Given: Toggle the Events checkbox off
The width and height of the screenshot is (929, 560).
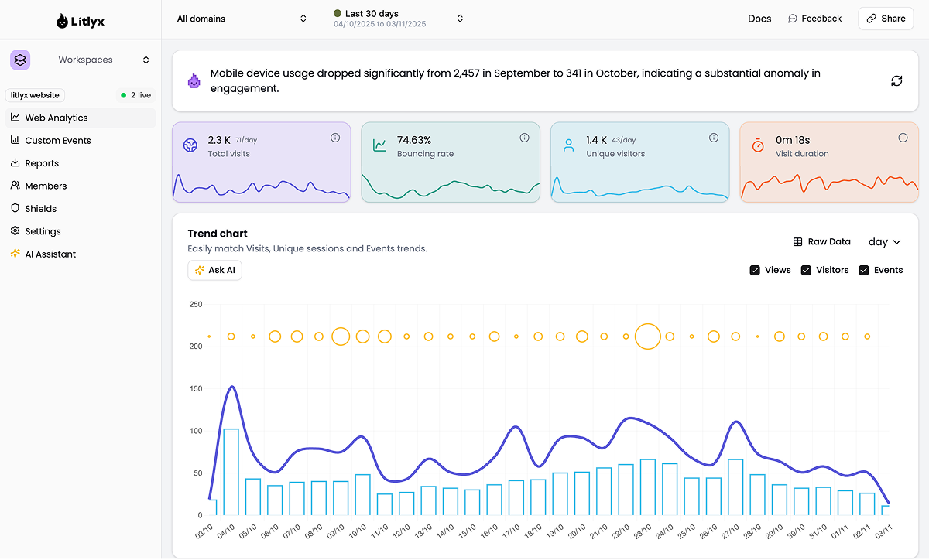Looking at the screenshot, I should 863,270.
